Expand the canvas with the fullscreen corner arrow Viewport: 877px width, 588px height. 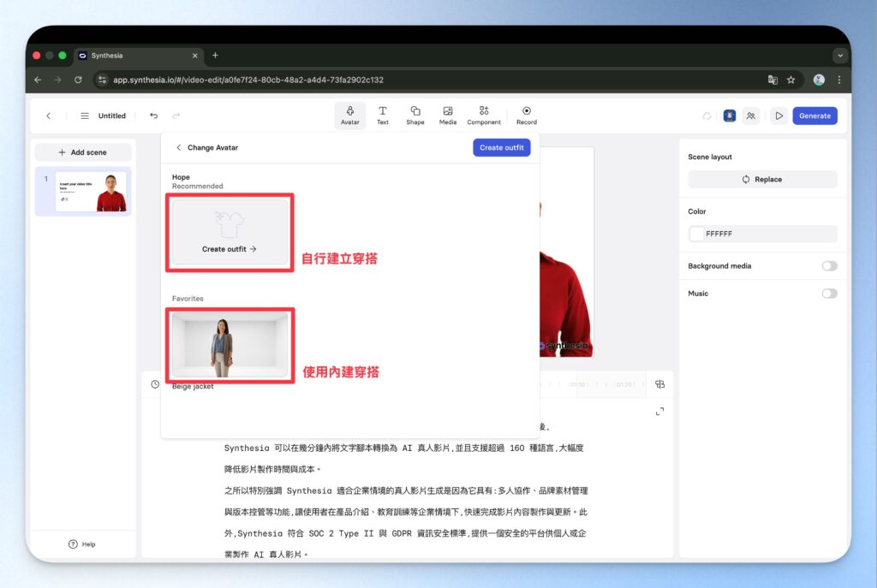pos(659,412)
